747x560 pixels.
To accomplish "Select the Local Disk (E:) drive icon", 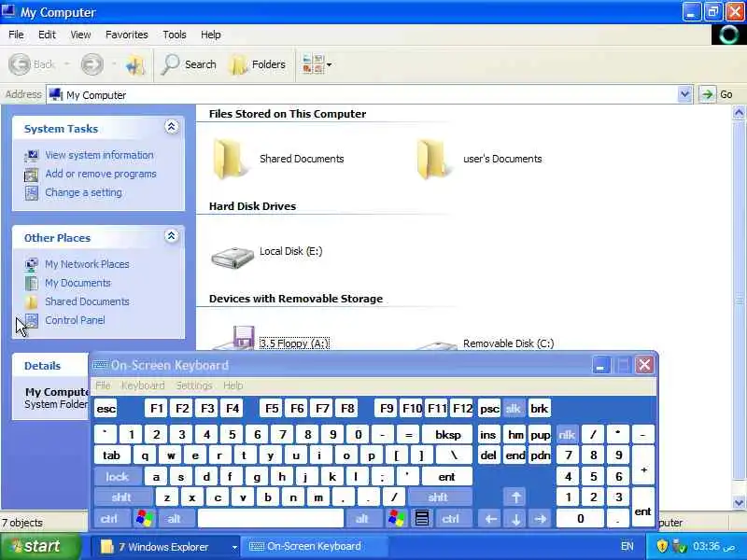I will tap(233, 258).
